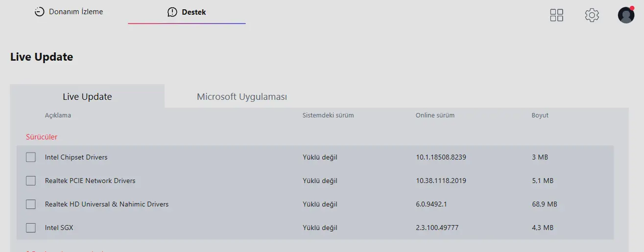The image size is (644, 252).
Task: Open the apps grid icon
Action: pyautogui.click(x=556, y=15)
